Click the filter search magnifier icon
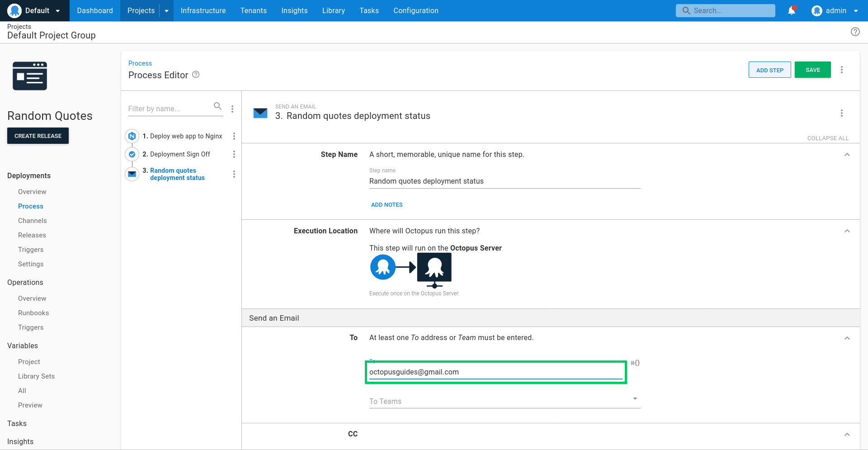This screenshot has width=868, height=450. coord(217,106)
